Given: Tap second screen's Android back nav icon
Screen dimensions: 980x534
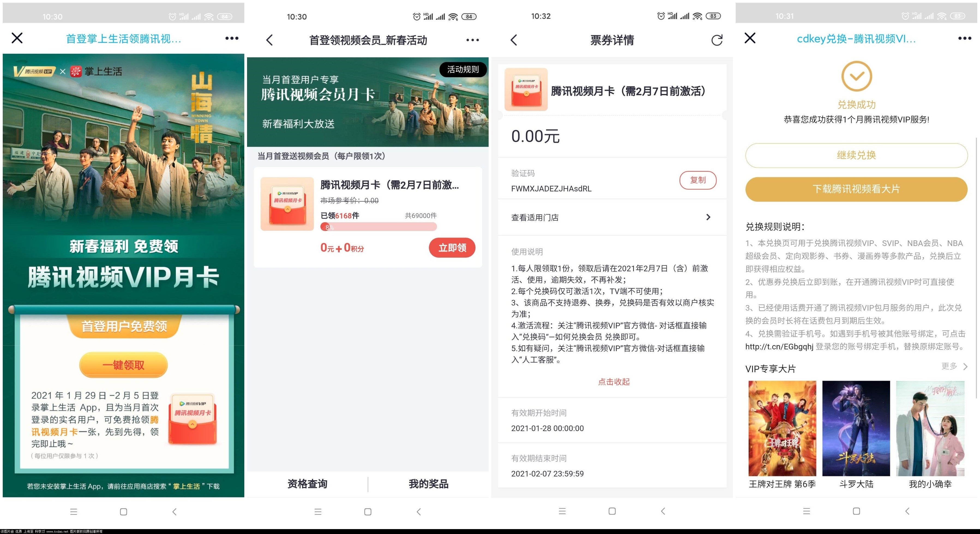Looking at the screenshot, I should click(419, 512).
